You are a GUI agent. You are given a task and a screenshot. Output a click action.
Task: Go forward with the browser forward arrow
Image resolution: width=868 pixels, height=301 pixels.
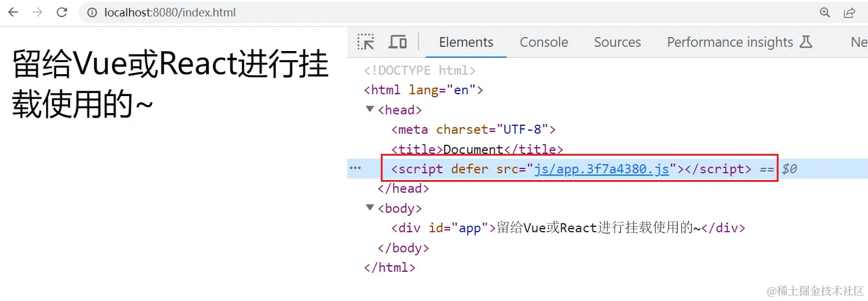[x=38, y=12]
